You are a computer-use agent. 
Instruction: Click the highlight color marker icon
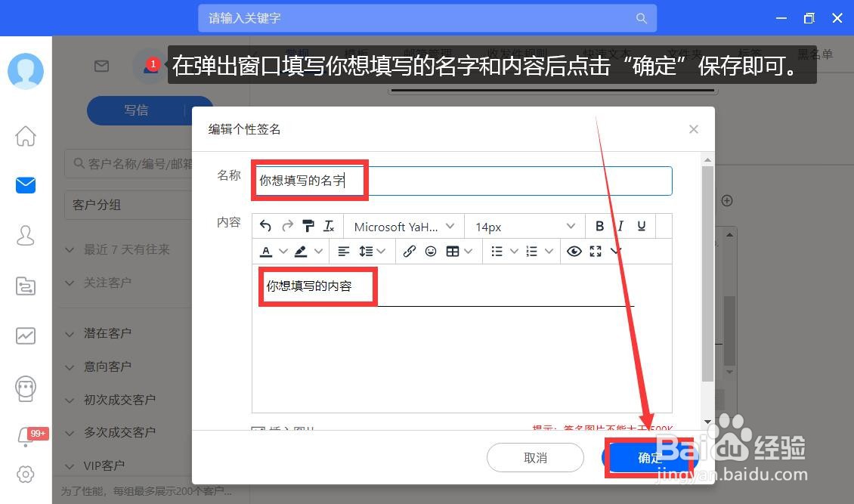click(301, 252)
